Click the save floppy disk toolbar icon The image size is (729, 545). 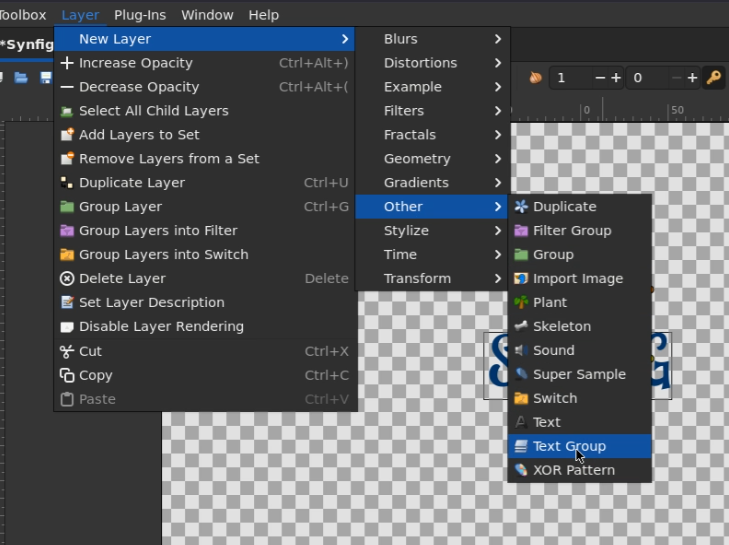46,77
